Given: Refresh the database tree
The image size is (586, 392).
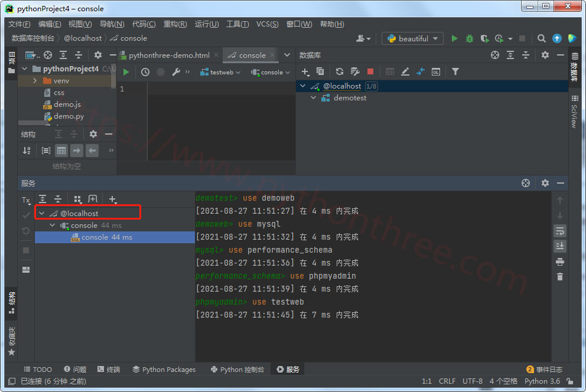Looking at the screenshot, I should tap(339, 71).
